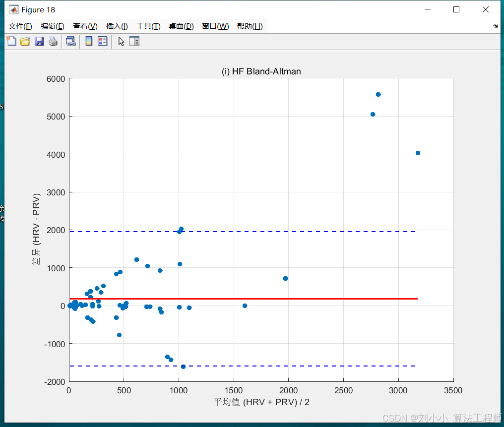Minimize the Figure 18 window
Image resolution: width=504 pixels, height=427 pixels.
[428, 9]
